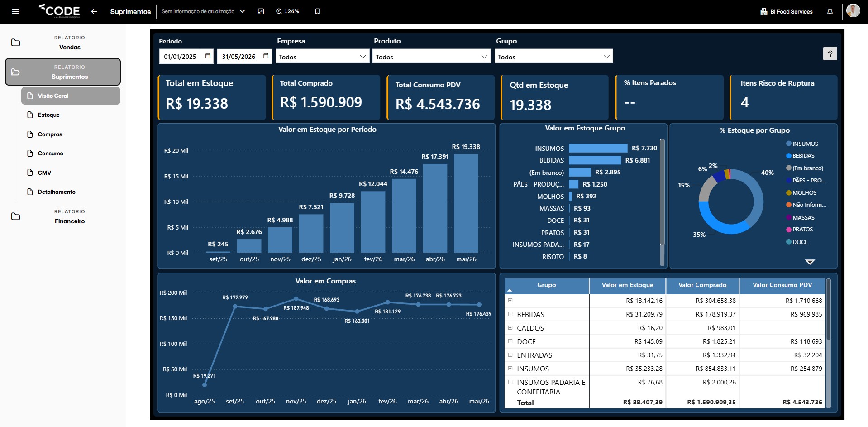Open the Financeiro report folder
The image size is (868, 427).
[x=63, y=216]
